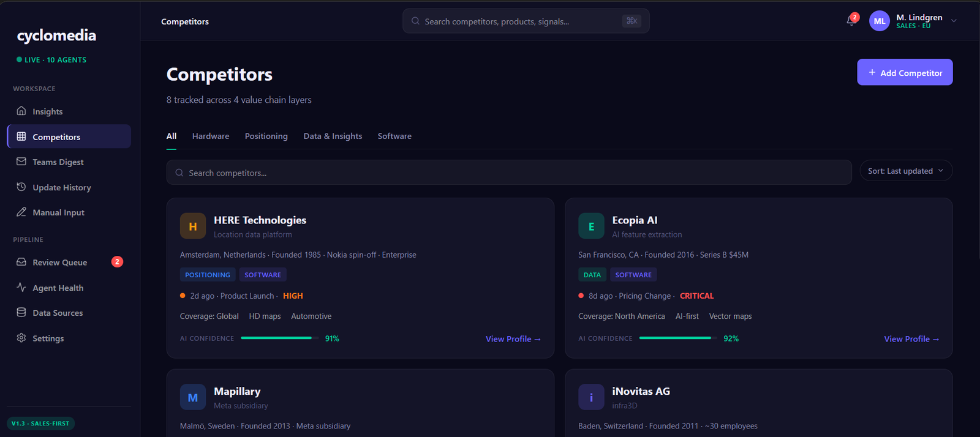Click the plus icon on Add Competitor
This screenshot has height=437, width=980.
point(872,72)
